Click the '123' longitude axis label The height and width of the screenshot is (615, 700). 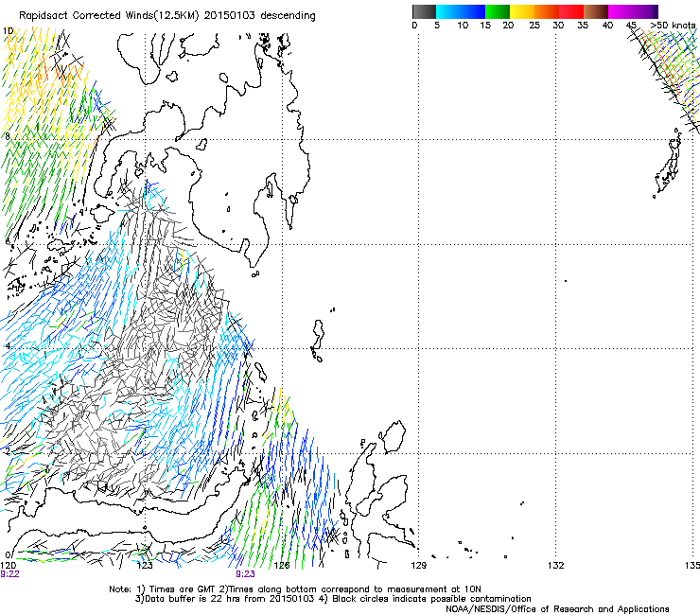tap(145, 566)
